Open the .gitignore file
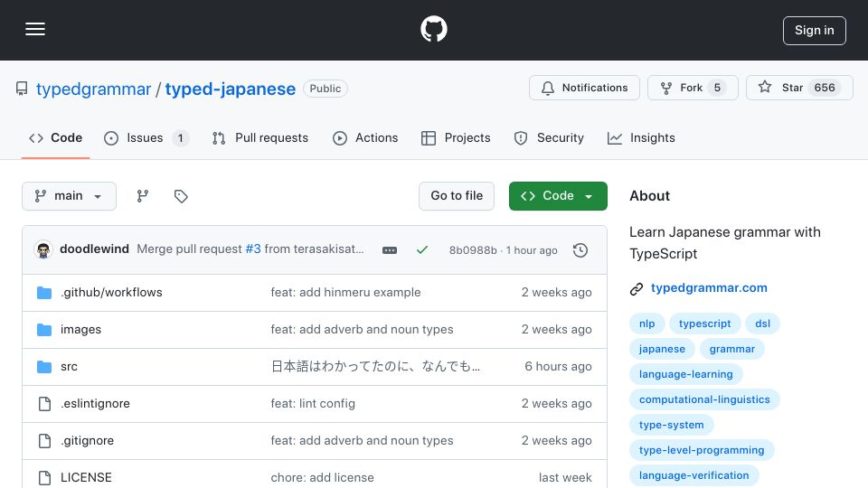The image size is (868, 488). click(x=88, y=440)
